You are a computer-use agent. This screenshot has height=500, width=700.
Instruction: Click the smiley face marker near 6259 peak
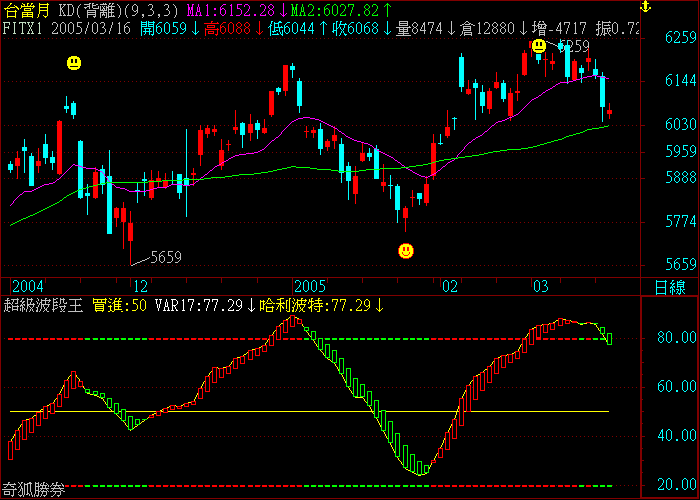click(539, 46)
